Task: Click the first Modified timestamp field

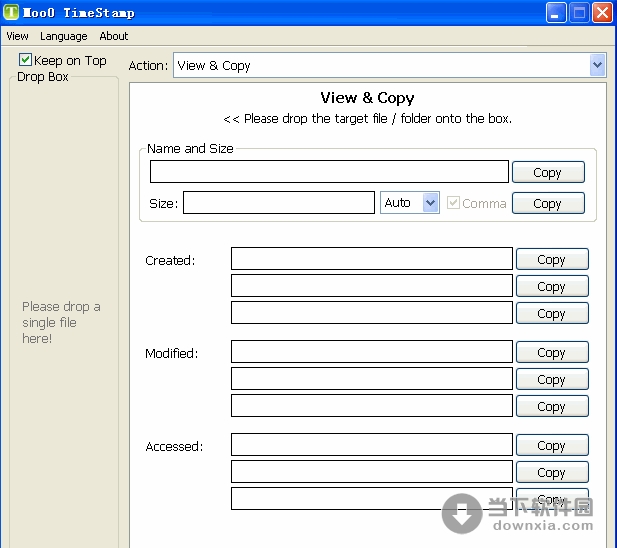Action: coord(372,351)
